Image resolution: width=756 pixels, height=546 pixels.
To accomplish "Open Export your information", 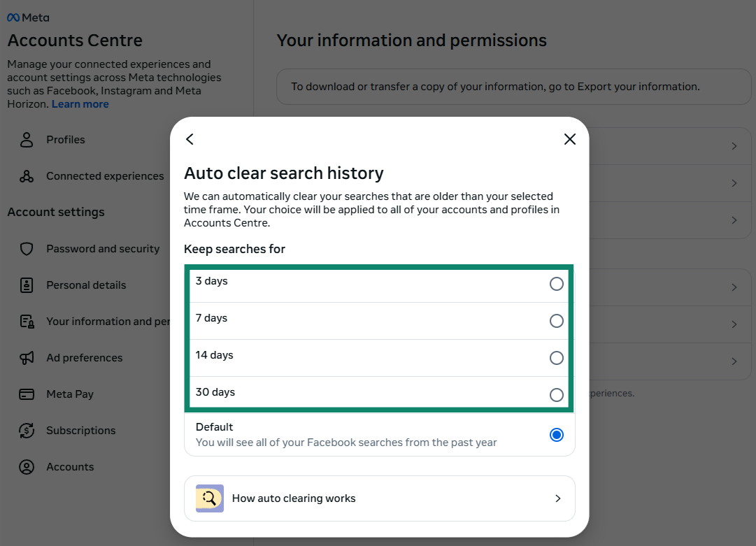I will [639, 86].
